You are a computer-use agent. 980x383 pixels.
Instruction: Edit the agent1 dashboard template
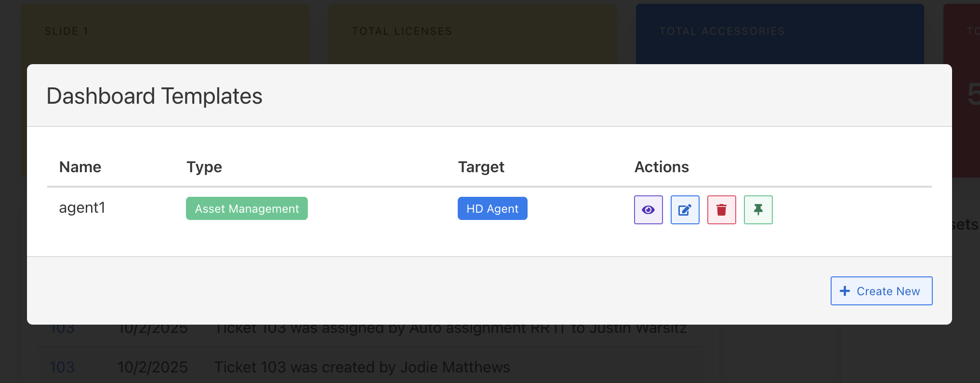click(x=685, y=210)
